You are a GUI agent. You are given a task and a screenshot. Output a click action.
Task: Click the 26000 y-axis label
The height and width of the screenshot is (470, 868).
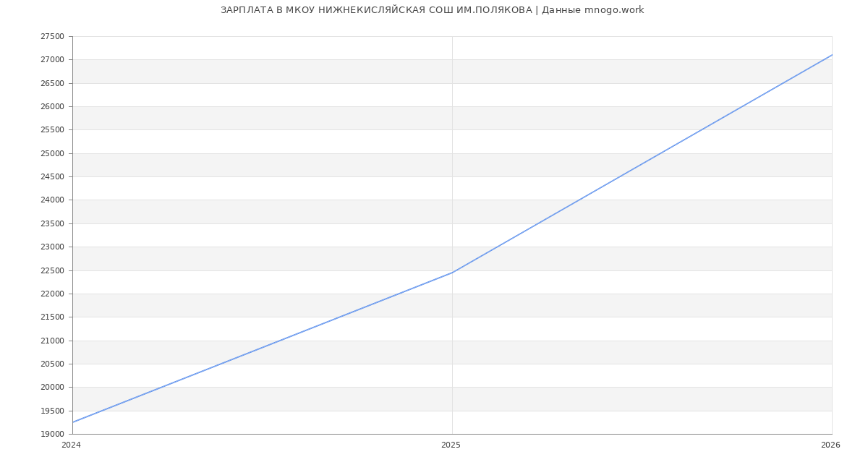coord(52,107)
